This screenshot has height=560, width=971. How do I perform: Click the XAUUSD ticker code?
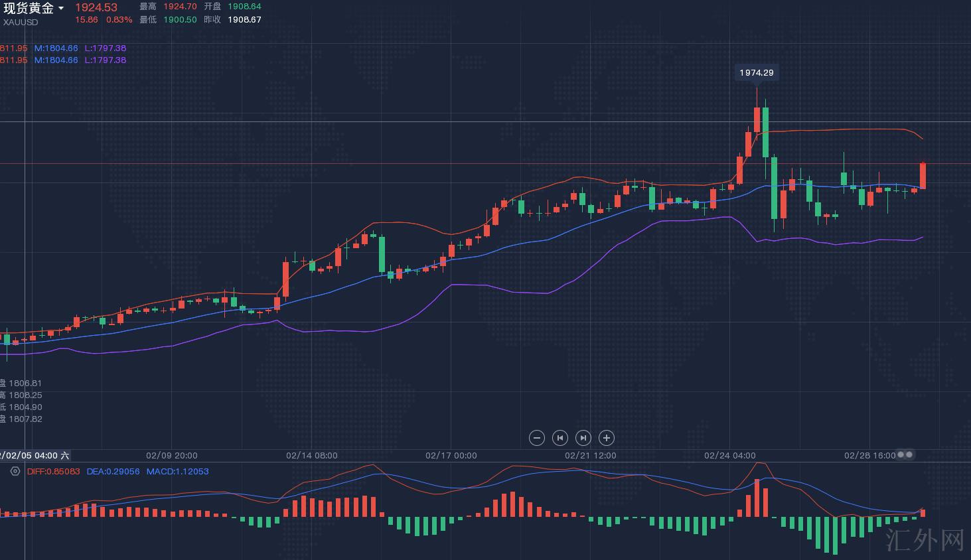coord(21,22)
